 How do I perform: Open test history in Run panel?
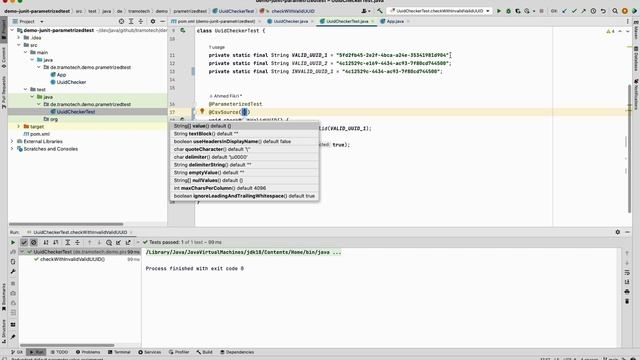coord(109,242)
